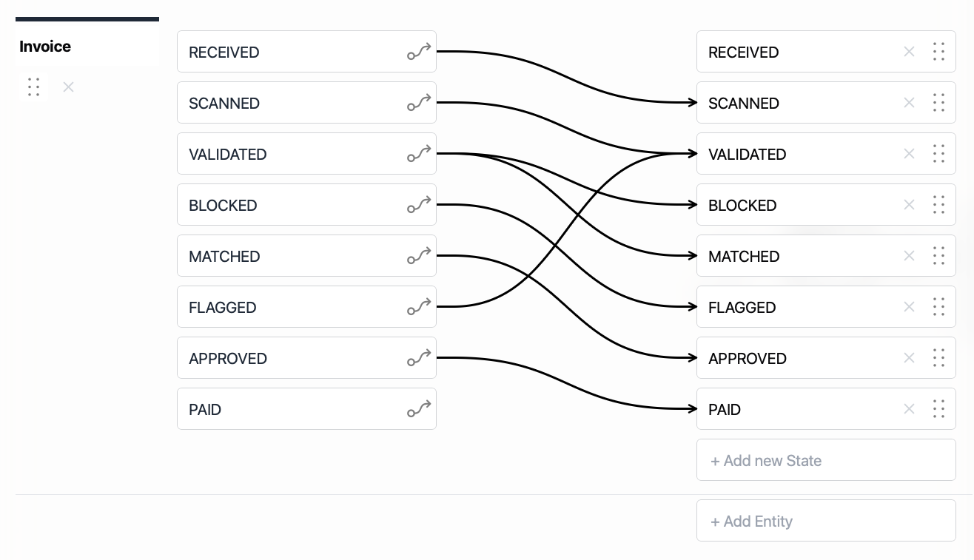Screen dimensions: 974x560
Task: Select the Invoice entity tab
Action: (x=45, y=46)
